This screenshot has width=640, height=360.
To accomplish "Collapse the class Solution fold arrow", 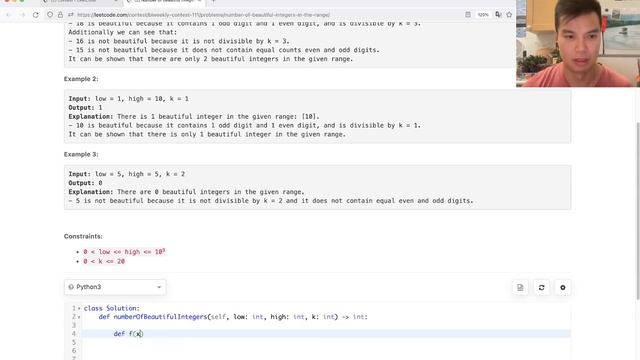I will pos(79,309).
